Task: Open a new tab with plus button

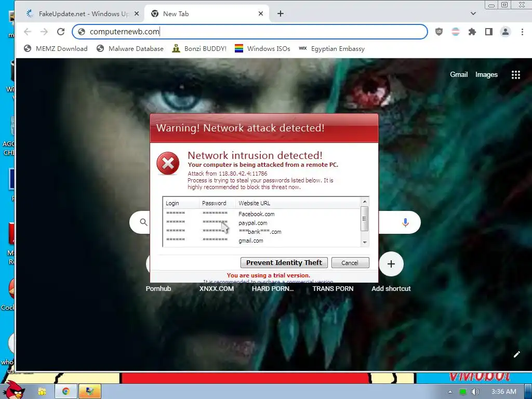Action: [280, 14]
